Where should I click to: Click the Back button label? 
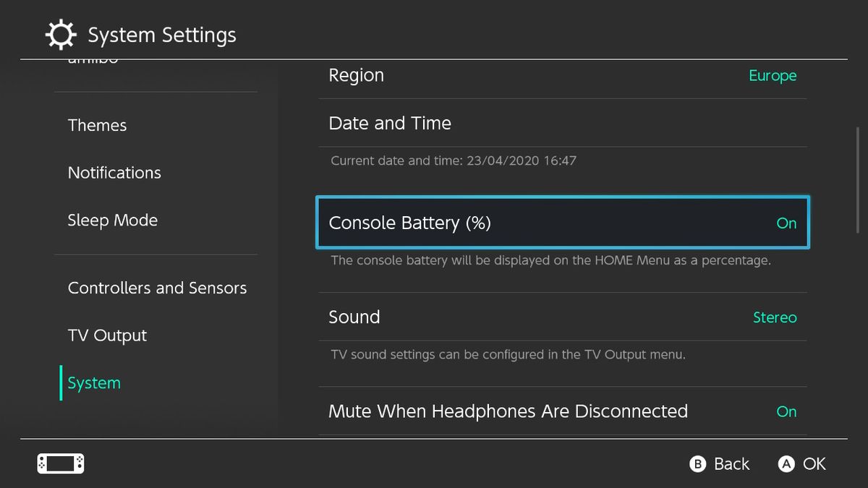731,463
